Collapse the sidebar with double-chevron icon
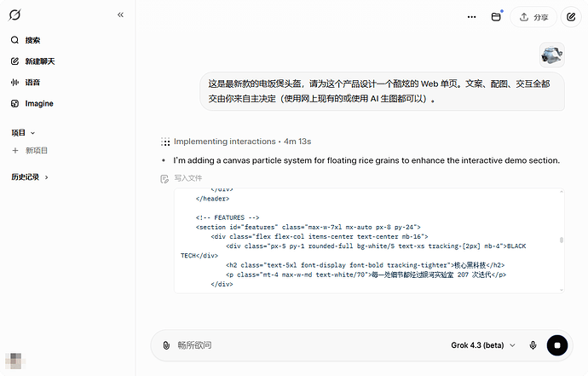 (x=120, y=15)
